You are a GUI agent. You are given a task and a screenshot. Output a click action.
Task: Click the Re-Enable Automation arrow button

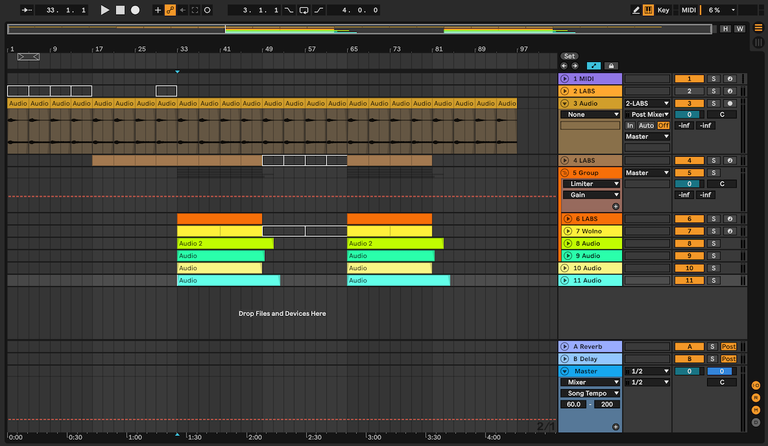(183, 10)
